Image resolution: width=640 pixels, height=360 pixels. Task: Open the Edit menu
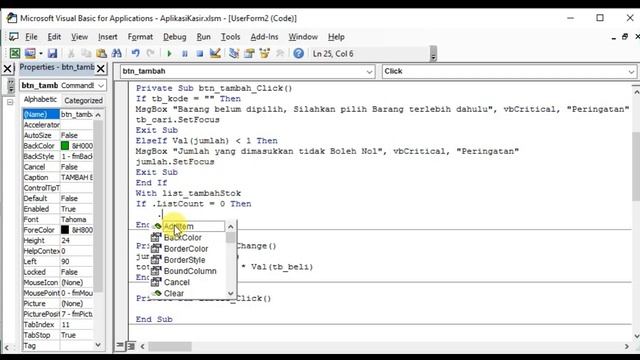click(x=54, y=37)
